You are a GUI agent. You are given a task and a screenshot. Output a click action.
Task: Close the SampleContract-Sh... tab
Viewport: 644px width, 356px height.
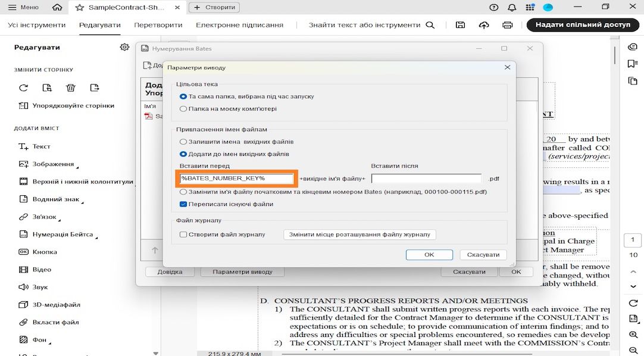point(177,7)
